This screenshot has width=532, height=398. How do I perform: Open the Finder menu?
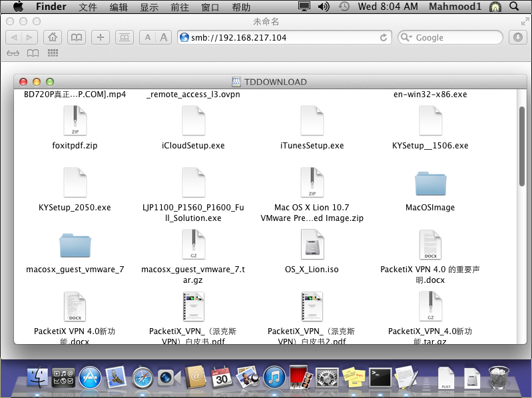point(51,7)
